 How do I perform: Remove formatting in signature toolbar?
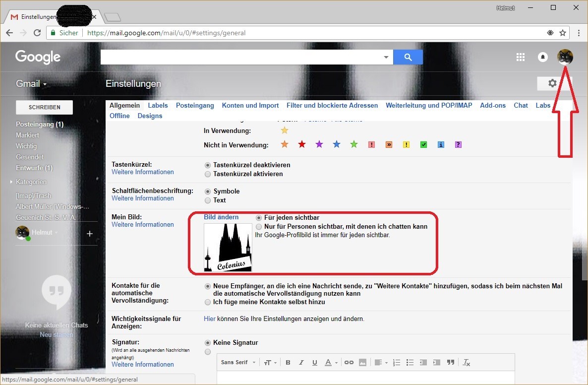[466, 363]
